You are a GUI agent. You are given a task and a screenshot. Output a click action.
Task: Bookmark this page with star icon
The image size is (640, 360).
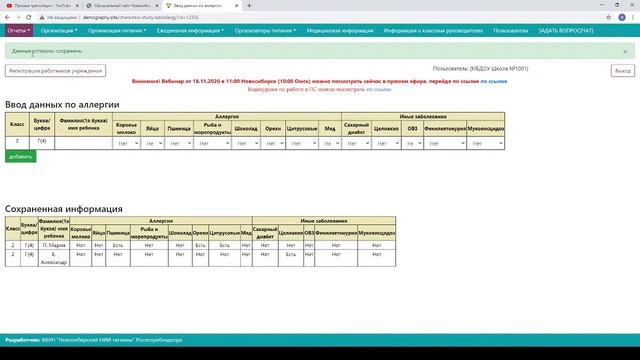(609, 18)
